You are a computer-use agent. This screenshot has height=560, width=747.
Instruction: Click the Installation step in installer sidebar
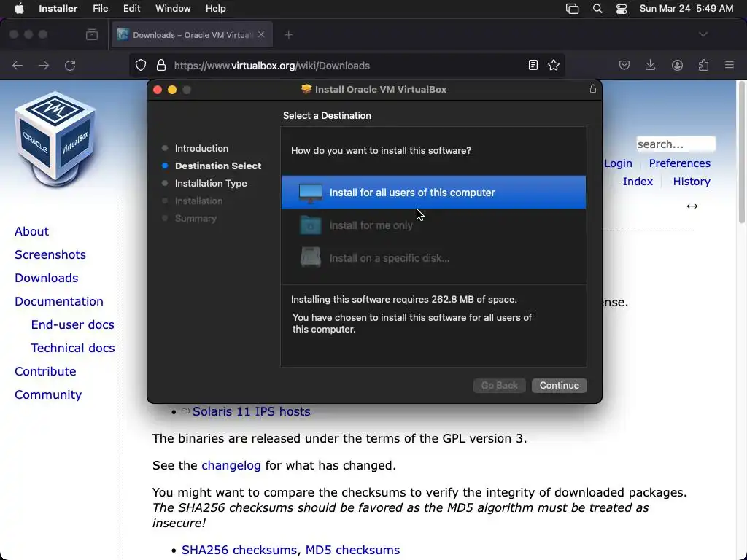tap(198, 201)
